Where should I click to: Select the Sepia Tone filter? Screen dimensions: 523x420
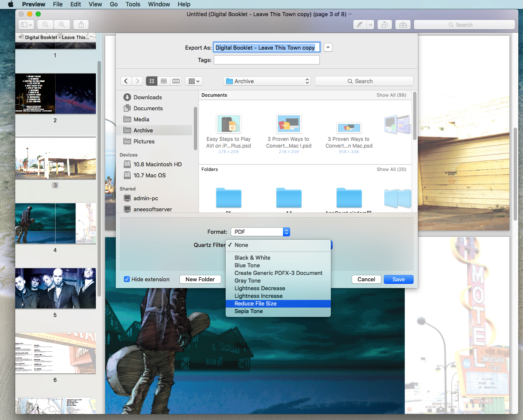pos(249,311)
